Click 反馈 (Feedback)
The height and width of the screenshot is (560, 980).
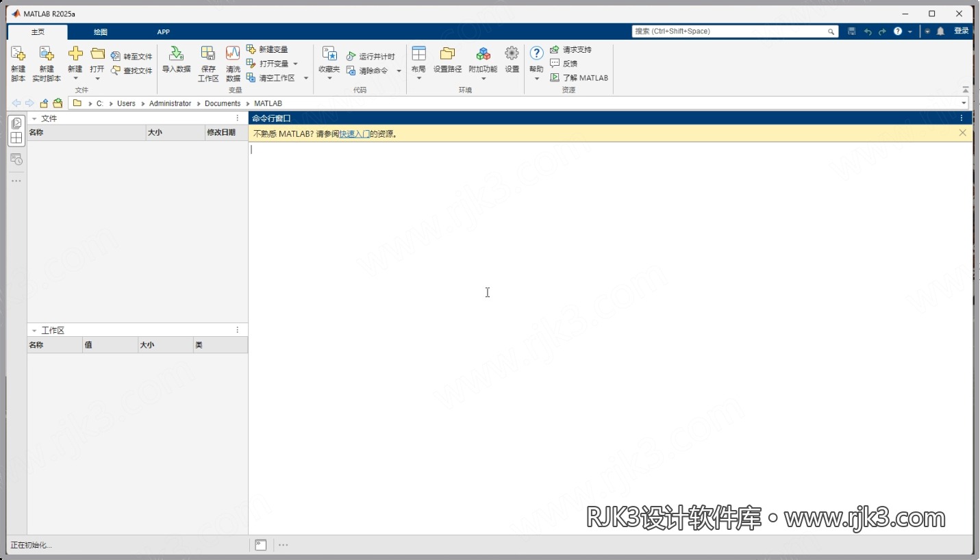click(x=564, y=64)
